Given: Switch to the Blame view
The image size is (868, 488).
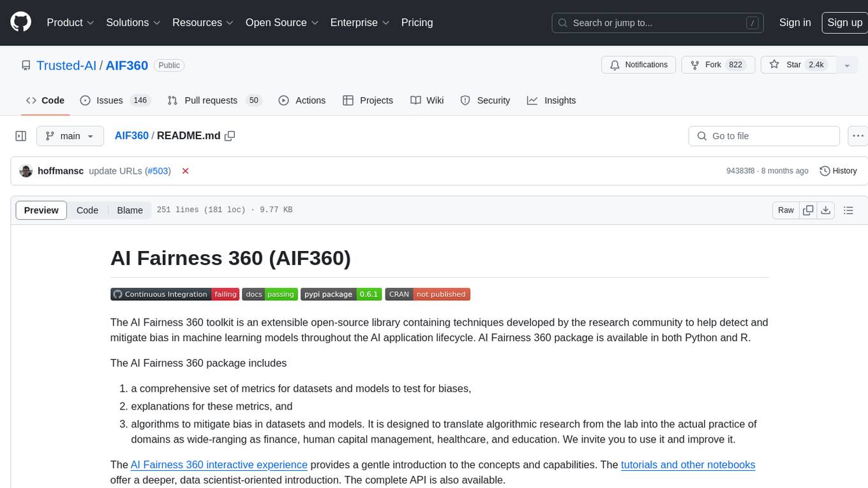Looking at the screenshot, I should pyautogui.click(x=130, y=210).
